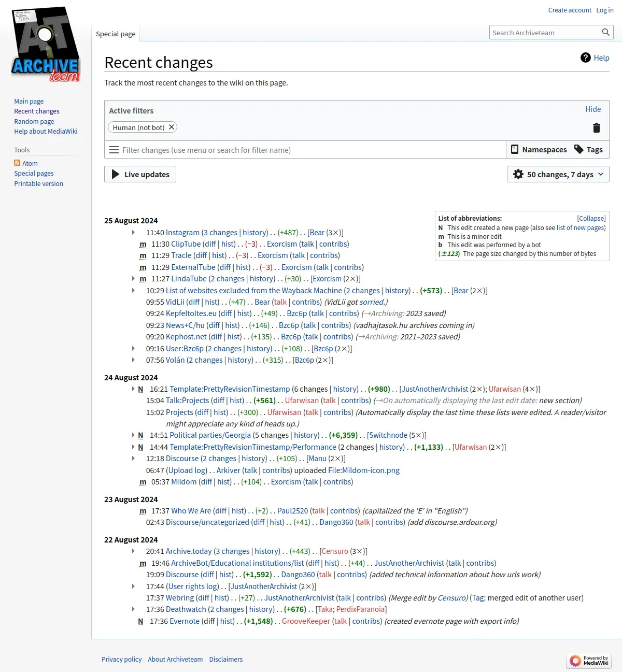Open Printable version

coord(39,184)
